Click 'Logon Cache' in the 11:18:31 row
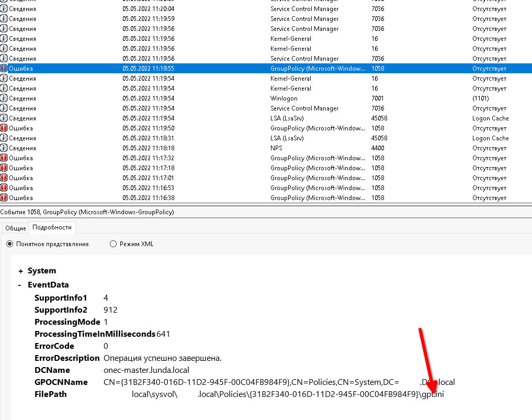 pyautogui.click(x=491, y=138)
